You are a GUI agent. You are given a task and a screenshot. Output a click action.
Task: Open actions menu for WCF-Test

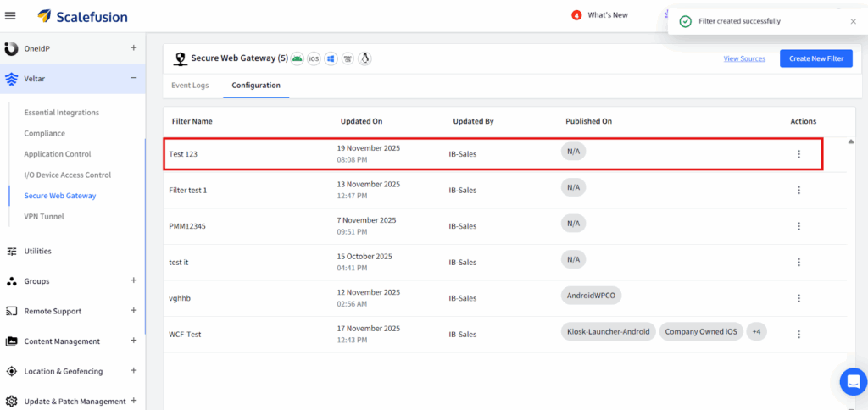click(x=798, y=335)
